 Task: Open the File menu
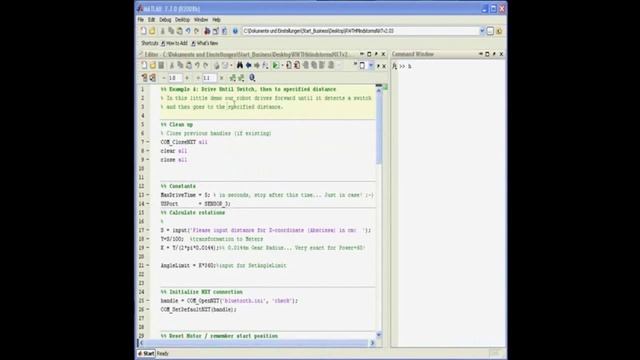pos(140,20)
